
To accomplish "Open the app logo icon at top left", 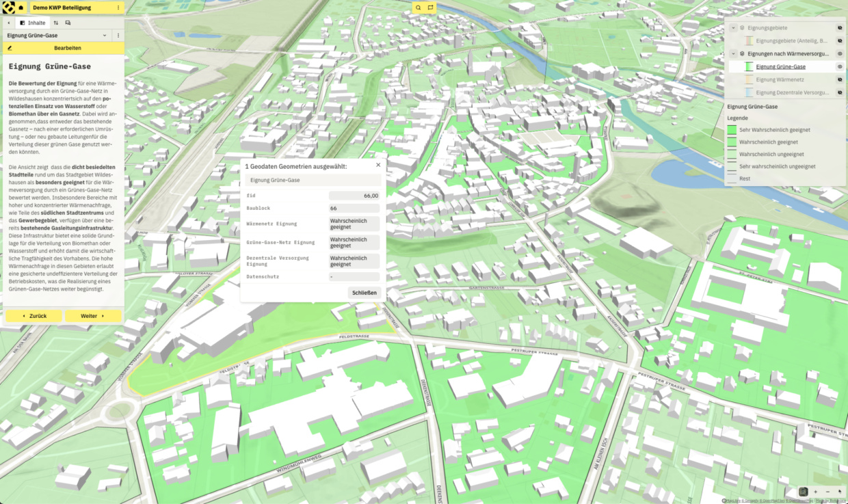I will (8, 8).
